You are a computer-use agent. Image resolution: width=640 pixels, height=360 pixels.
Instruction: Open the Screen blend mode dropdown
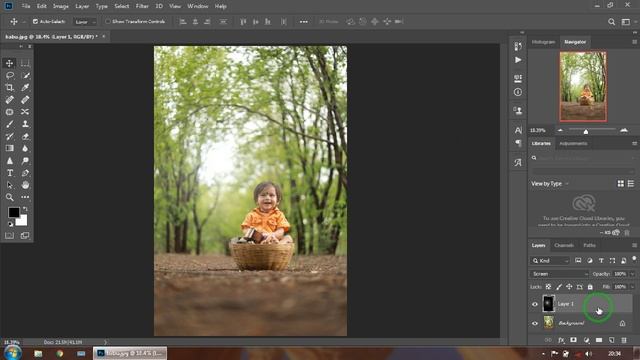pyautogui.click(x=559, y=274)
